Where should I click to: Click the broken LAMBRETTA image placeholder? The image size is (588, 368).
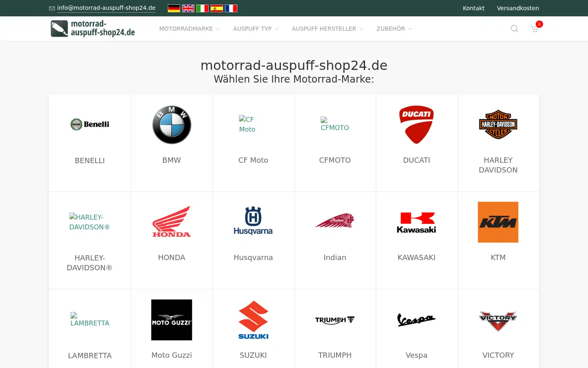point(90,320)
